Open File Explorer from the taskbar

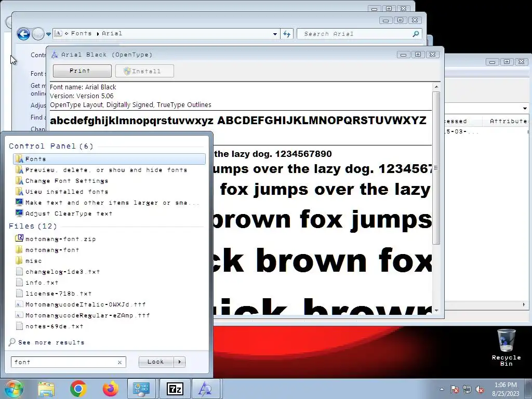click(46, 389)
